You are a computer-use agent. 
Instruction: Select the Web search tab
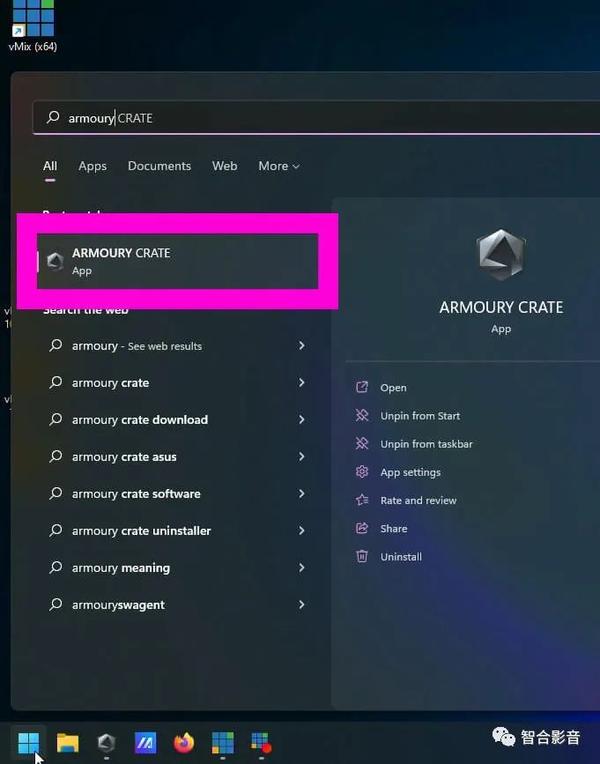tap(225, 166)
